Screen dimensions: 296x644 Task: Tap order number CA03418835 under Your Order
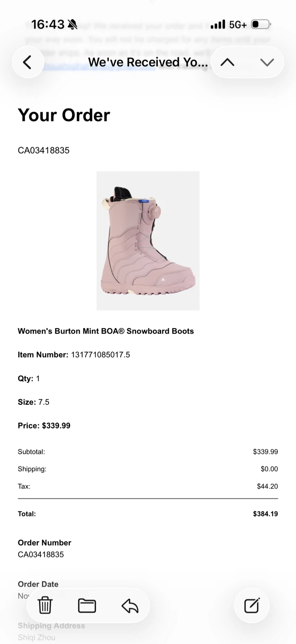tap(44, 150)
